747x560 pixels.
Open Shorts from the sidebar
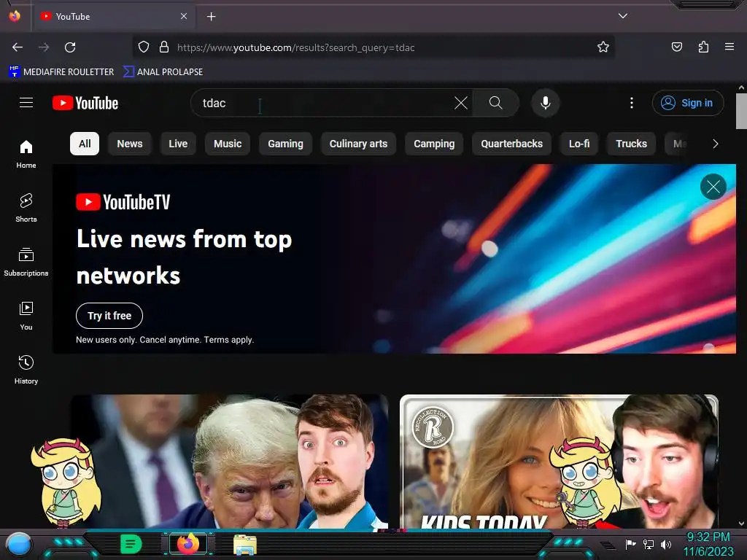(26, 208)
